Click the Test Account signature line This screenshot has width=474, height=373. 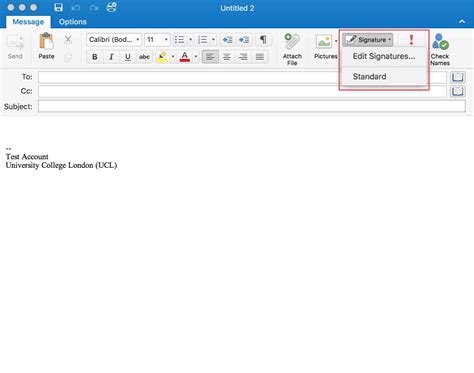(x=27, y=157)
